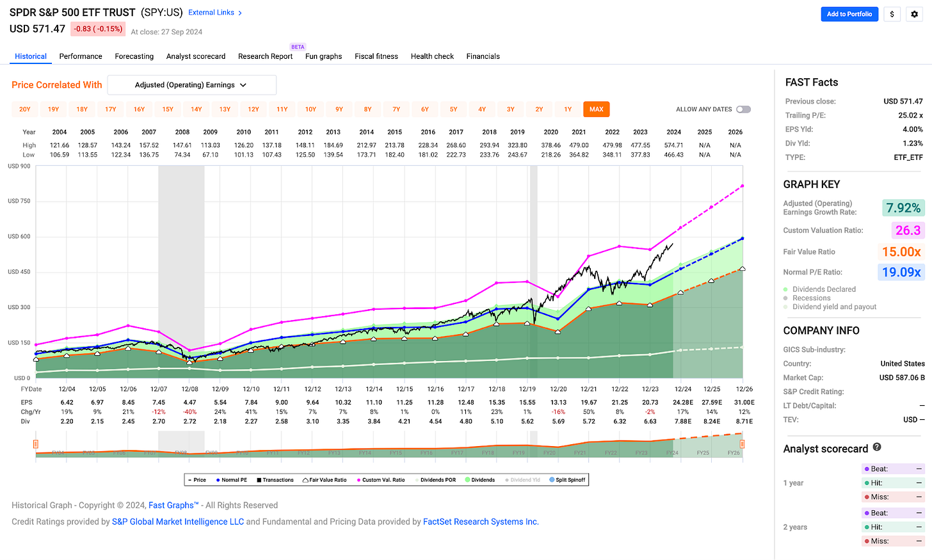Switch to the Fiscal fitness tab

click(x=376, y=56)
